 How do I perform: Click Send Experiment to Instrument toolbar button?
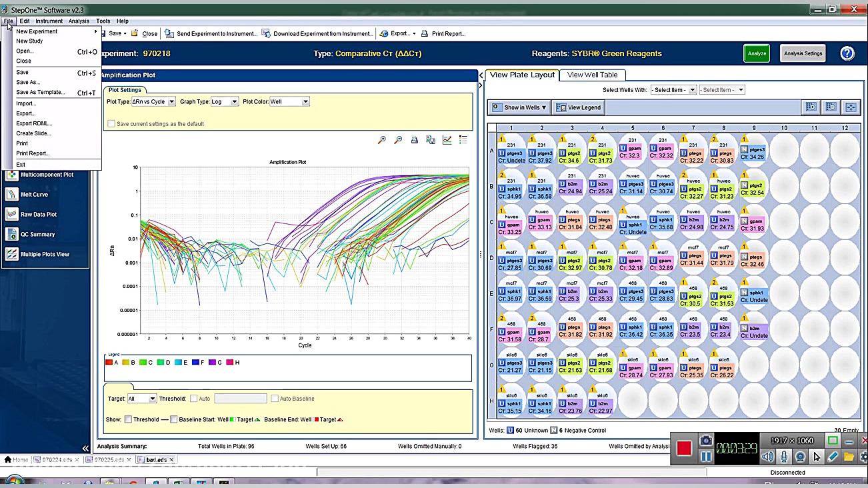pyautogui.click(x=211, y=33)
